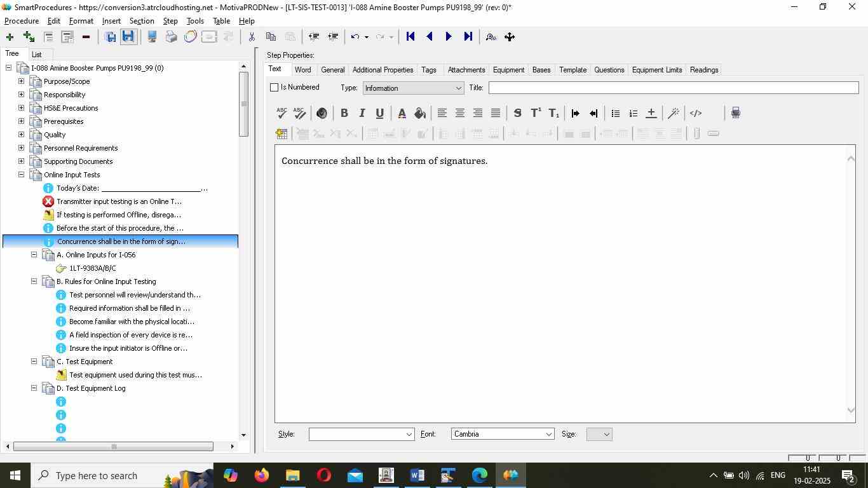The height and width of the screenshot is (488, 868).
Task: Open the font color tool
Action: point(402,113)
